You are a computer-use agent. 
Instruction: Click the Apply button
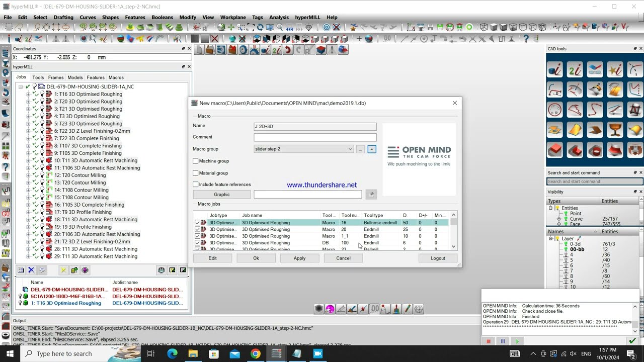coord(300,258)
